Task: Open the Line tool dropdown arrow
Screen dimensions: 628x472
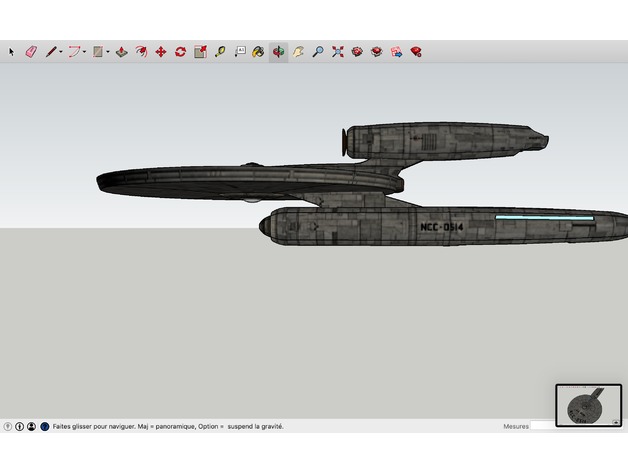Action: coord(60,52)
